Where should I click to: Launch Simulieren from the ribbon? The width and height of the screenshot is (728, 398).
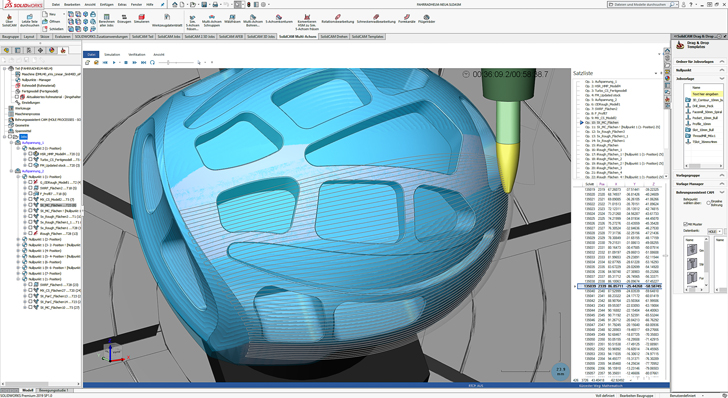(x=142, y=19)
